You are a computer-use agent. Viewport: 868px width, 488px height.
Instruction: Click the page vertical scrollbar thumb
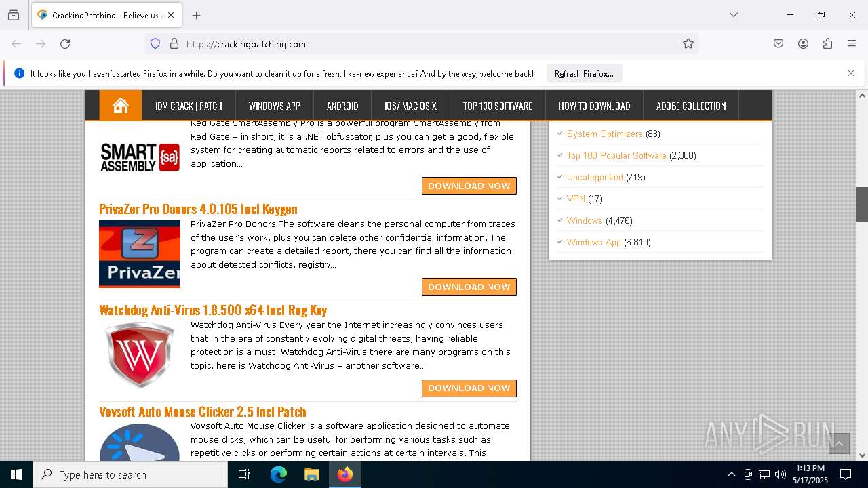coord(862,204)
